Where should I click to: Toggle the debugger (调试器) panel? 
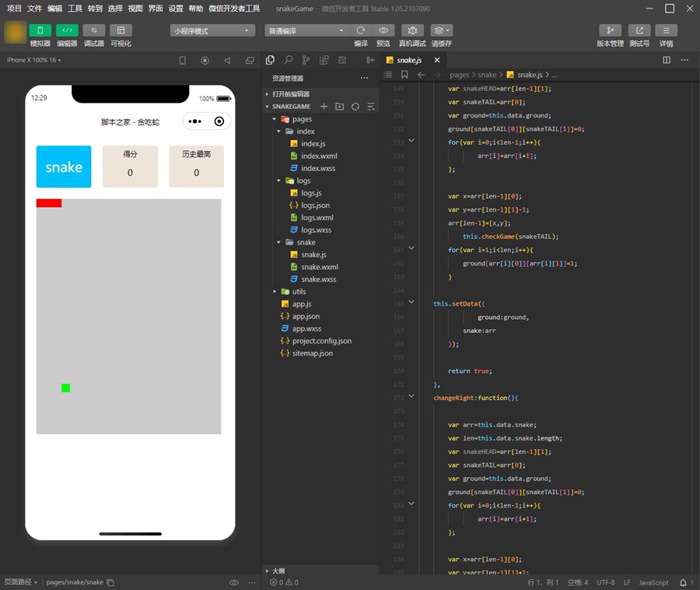(93, 30)
